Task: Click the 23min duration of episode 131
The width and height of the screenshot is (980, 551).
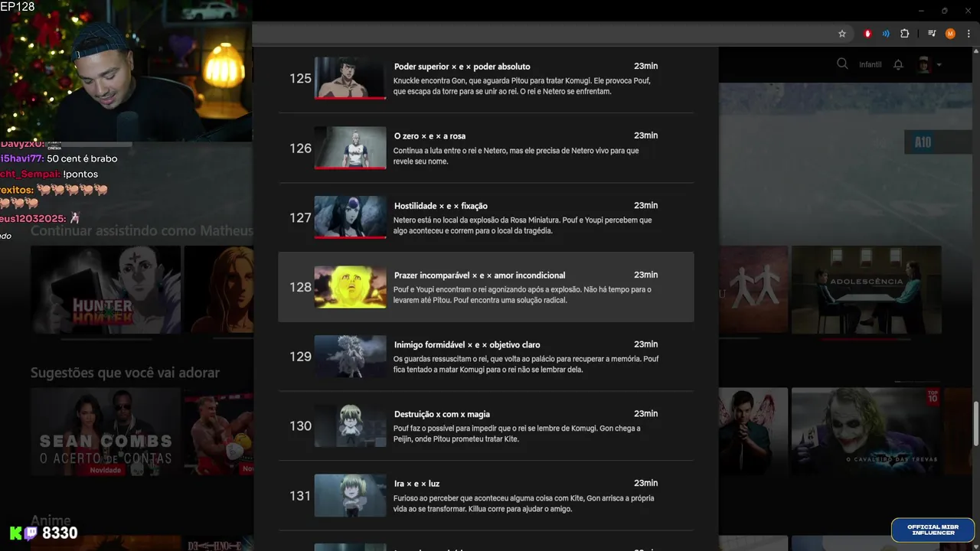Action: (x=645, y=483)
